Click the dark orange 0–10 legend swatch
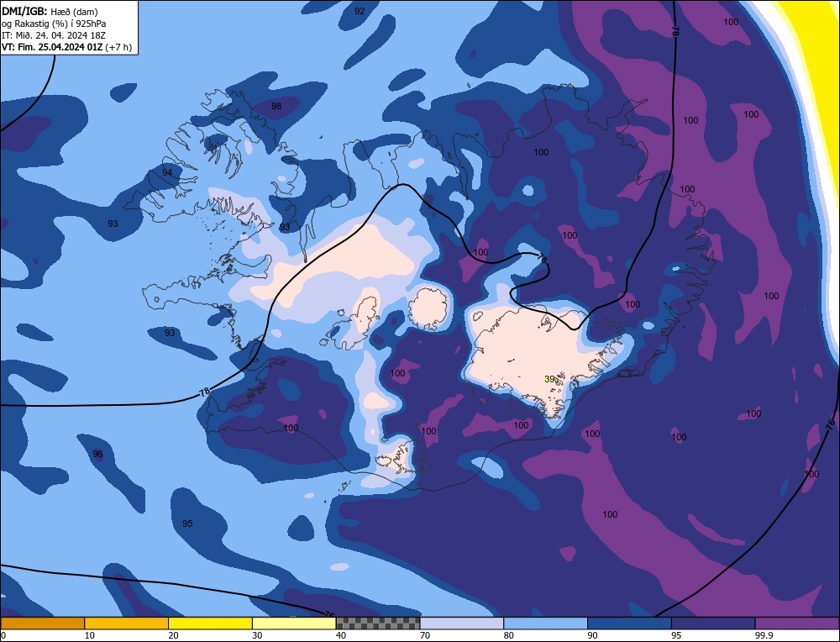Screen dimensions: 840x642 pyautogui.click(x=42, y=624)
